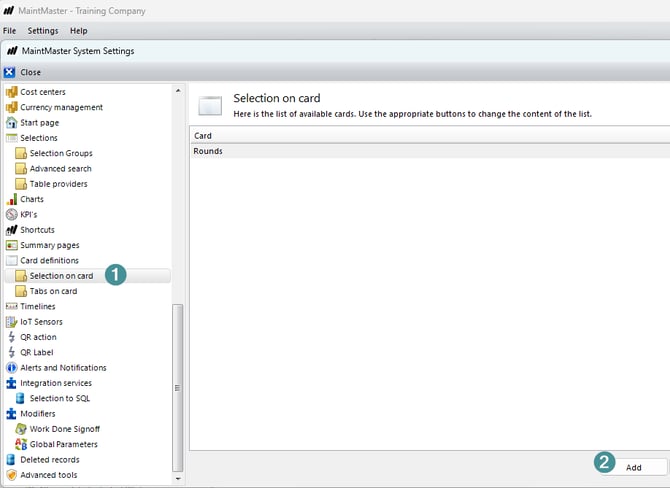Click the Add button

click(x=634, y=467)
